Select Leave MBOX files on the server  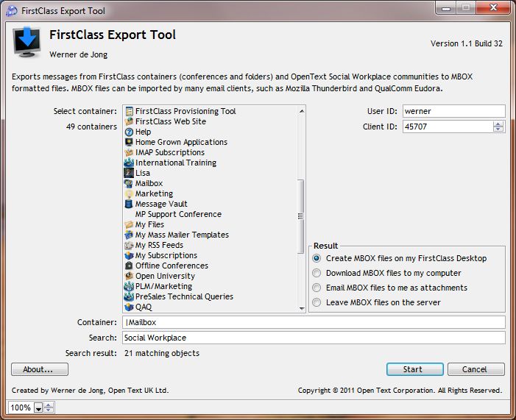317,302
